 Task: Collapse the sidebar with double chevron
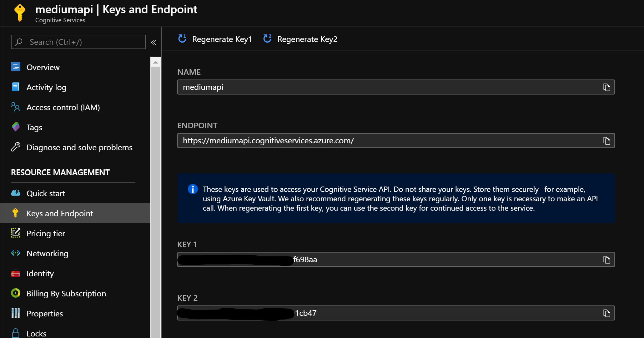pos(153,42)
